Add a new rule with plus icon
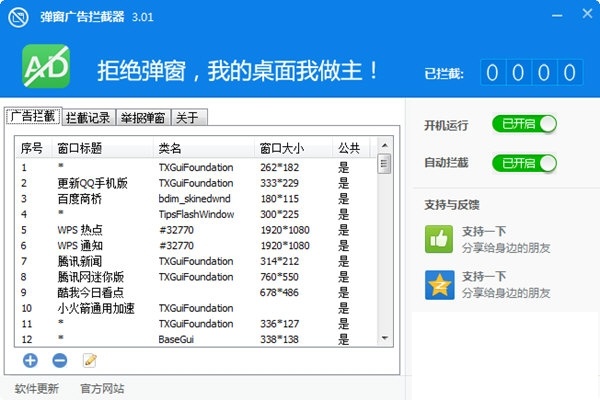 point(30,361)
